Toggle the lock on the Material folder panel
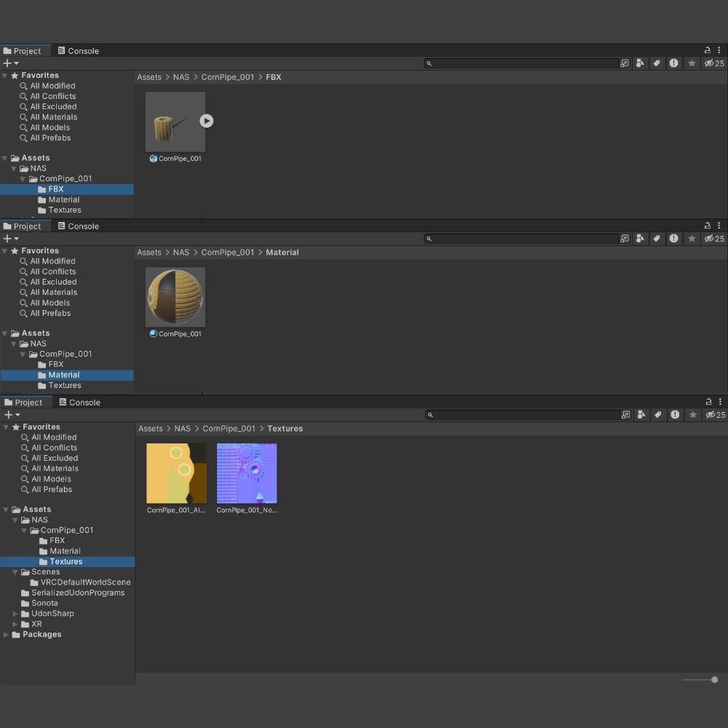The height and width of the screenshot is (728, 728). pyautogui.click(x=708, y=225)
